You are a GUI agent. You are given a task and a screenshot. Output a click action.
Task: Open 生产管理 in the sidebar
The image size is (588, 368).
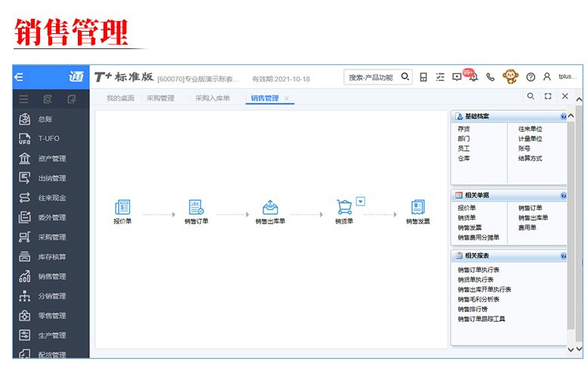51,336
